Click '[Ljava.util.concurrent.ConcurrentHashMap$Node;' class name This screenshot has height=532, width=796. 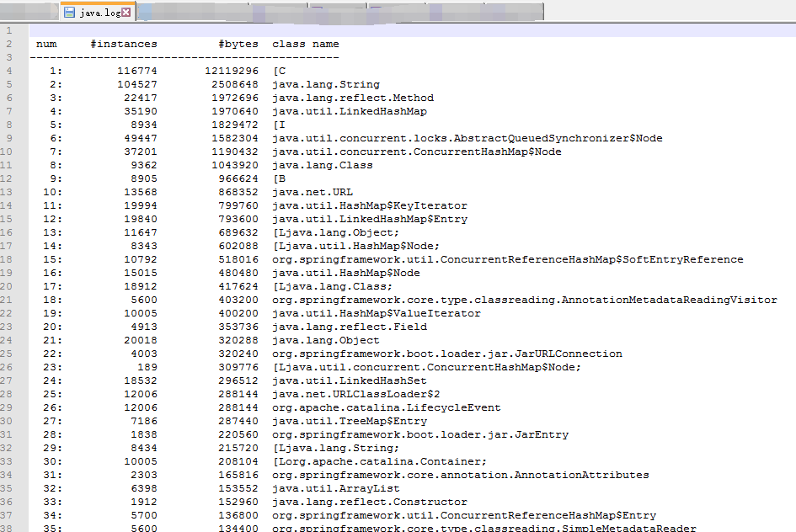tap(427, 367)
